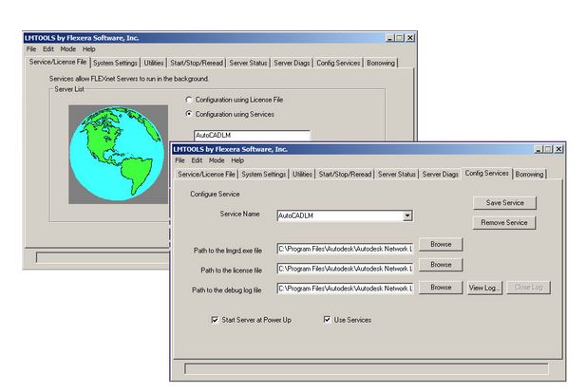This screenshot has width=586, height=392.
Task: Open the Edit menu in front window
Action: 197,160
